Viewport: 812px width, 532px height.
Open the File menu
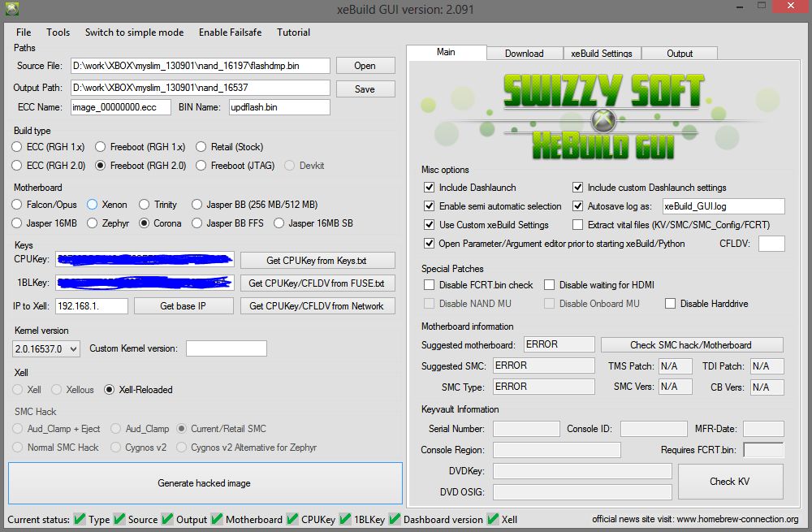click(x=24, y=32)
